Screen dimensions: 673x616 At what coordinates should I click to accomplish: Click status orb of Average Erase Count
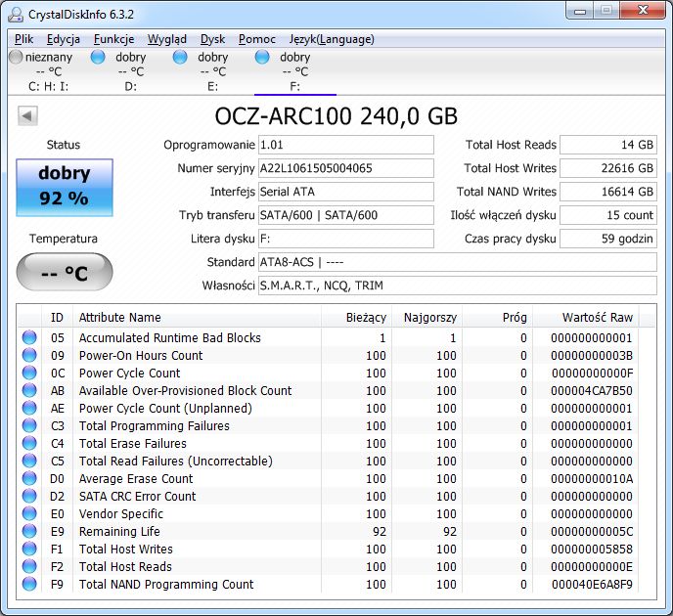click(x=29, y=478)
